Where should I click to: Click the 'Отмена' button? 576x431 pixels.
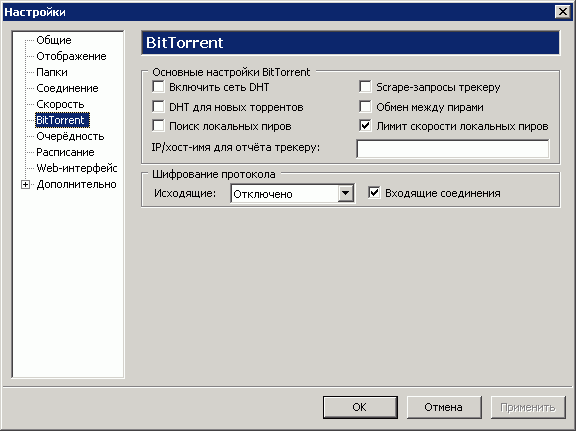pyautogui.click(x=444, y=407)
